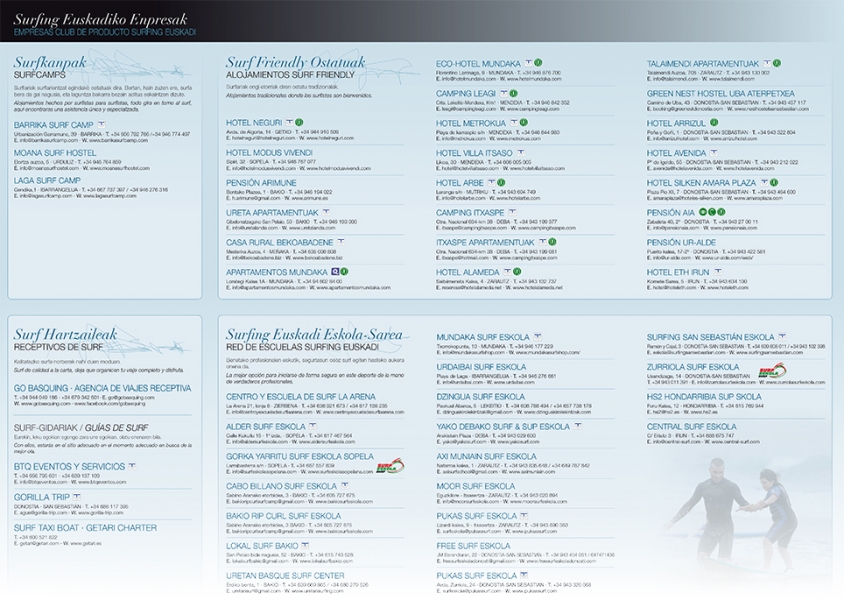Select the blue icon beside Casa Rural Bekoabadene
The image size is (844, 600).
coord(340,242)
